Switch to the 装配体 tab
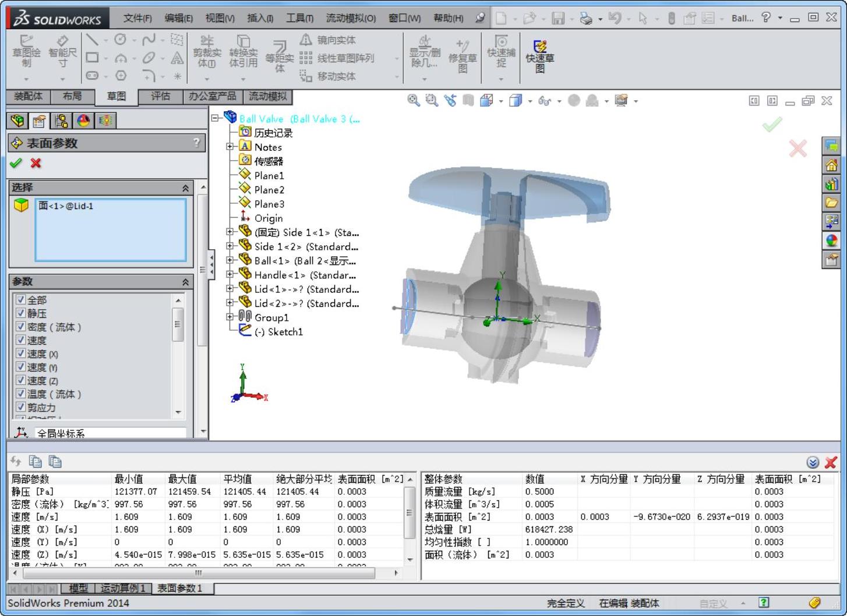847x616 pixels. point(28,96)
